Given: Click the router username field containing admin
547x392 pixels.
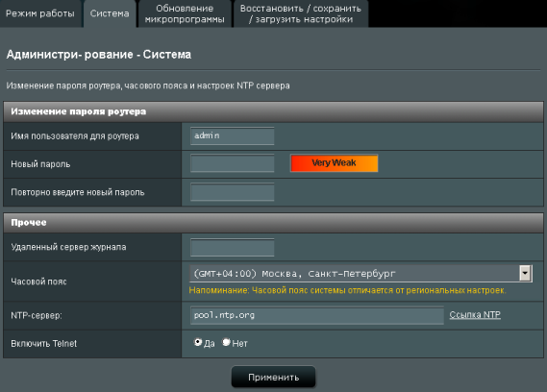Looking at the screenshot, I should pyautogui.click(x=233, y=136).
